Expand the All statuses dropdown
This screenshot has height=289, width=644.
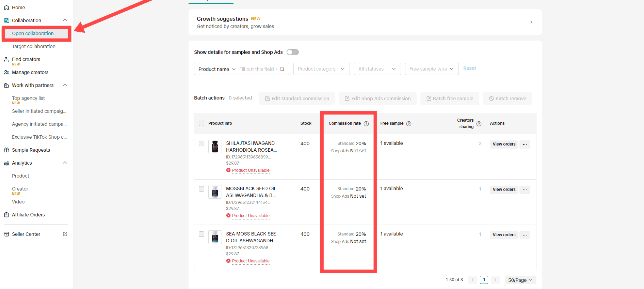click(377, 69)
